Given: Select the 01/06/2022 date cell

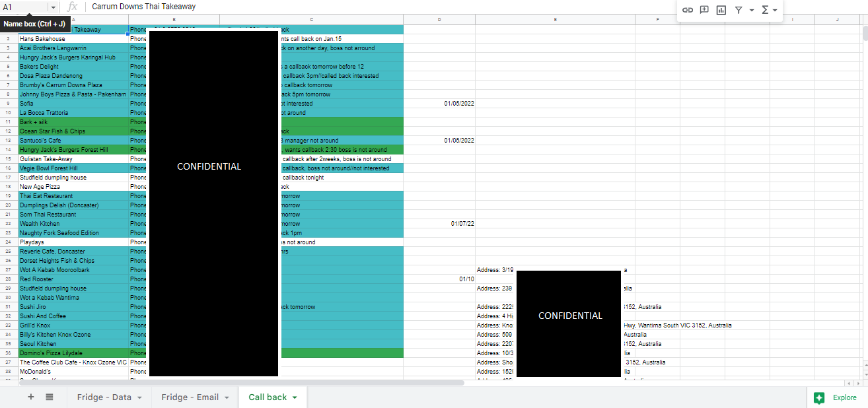Looking at the screenshot, I should [x=439, y=141].
